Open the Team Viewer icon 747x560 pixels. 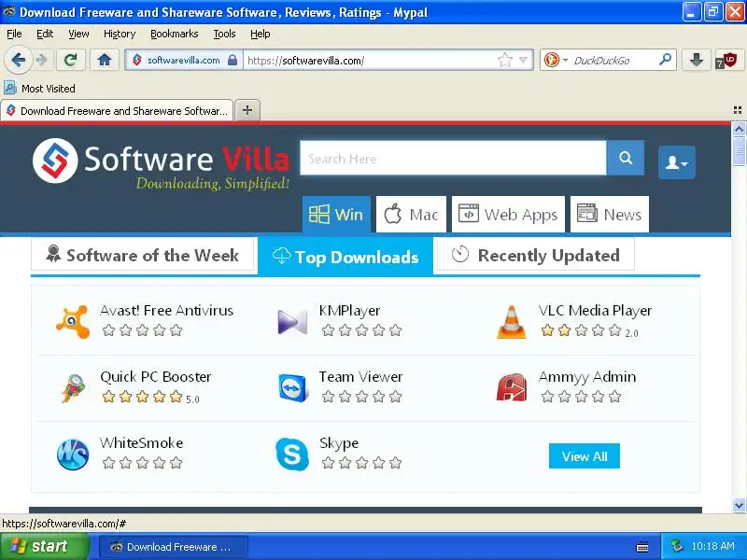(x=292, y=387)
